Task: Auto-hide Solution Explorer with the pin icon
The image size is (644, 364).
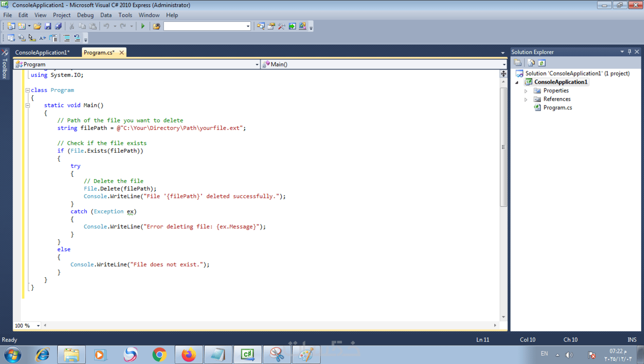Action: (629, 52)
